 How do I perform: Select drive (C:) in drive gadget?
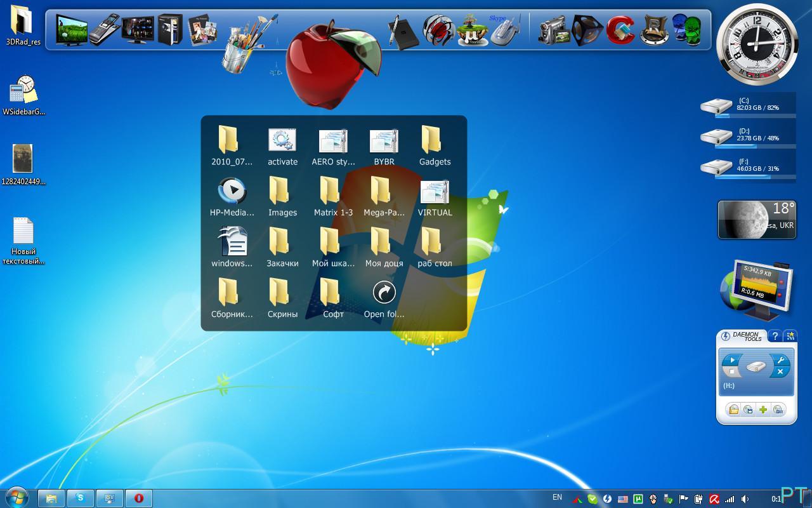click(x=749, y=107)
